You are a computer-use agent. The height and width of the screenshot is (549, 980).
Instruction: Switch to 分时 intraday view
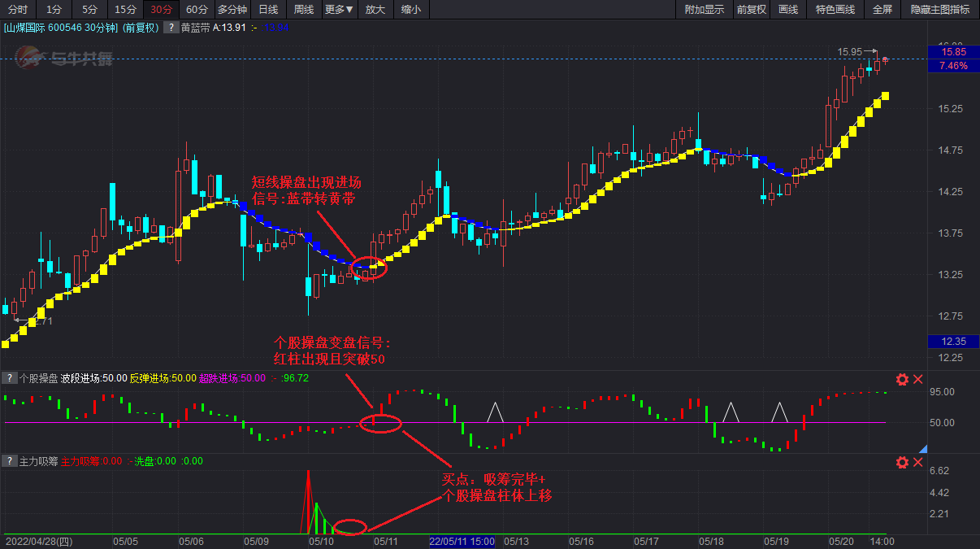click(x=17, y=10)
